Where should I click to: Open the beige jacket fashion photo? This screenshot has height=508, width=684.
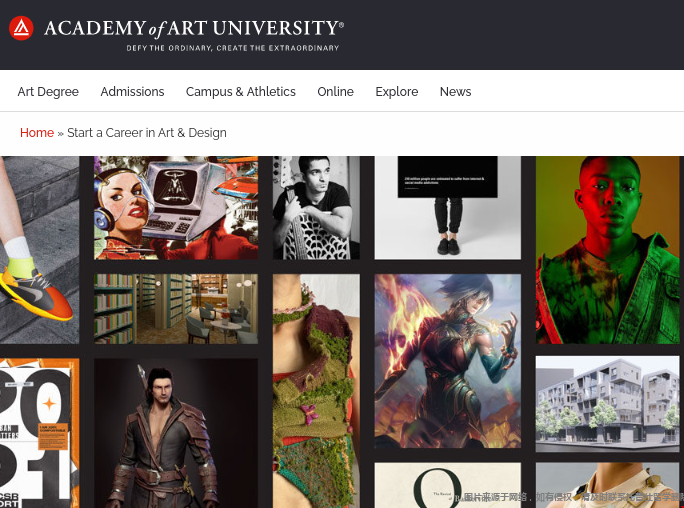[x=607, y=485]
